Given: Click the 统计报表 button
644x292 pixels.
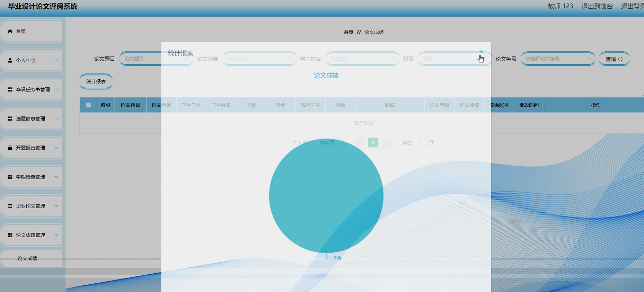Looking at the screenshot, I should (x=96, y=81).
